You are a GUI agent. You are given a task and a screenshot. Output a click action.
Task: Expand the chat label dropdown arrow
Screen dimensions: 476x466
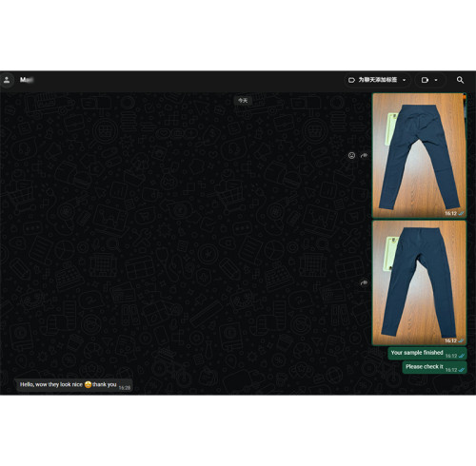pyautogui.click(x=404, y=80)
